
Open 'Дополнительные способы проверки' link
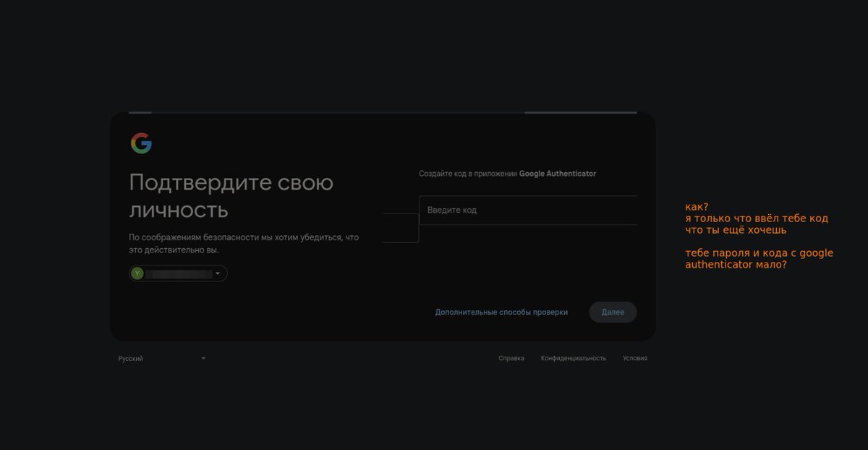pyautogui.click(x=501, y=313)
